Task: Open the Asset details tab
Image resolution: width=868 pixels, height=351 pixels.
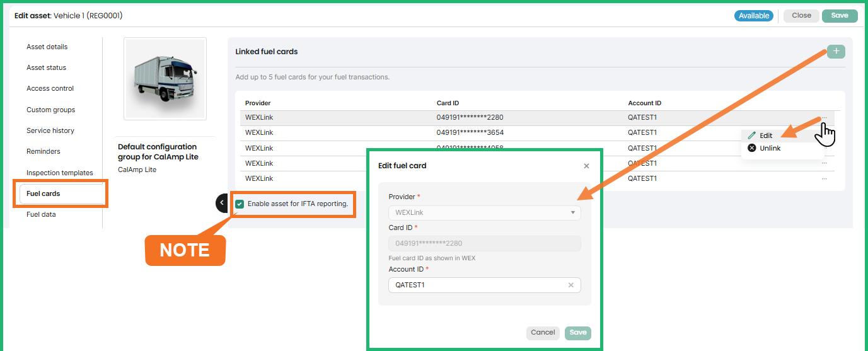Action: (x=47, y=47)
